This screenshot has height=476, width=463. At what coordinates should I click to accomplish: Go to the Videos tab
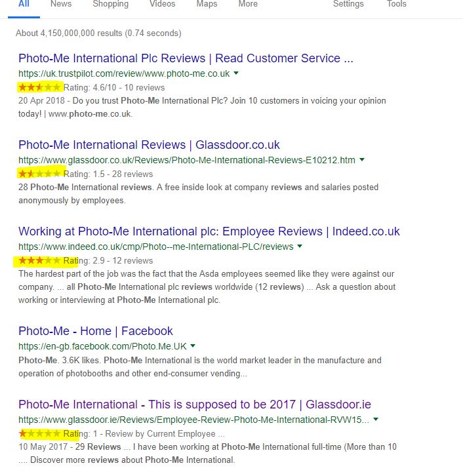coord(163,4)
